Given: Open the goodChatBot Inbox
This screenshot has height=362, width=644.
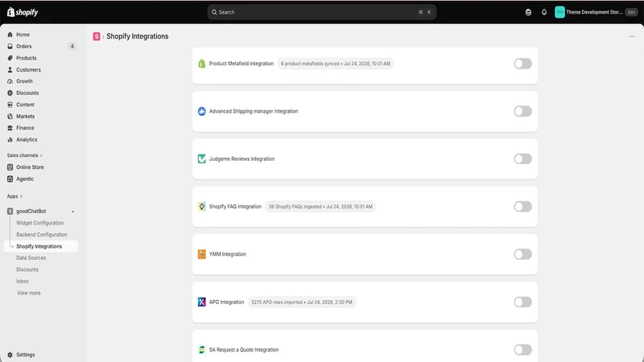Looking at the screenshot, I should (23, 281).
